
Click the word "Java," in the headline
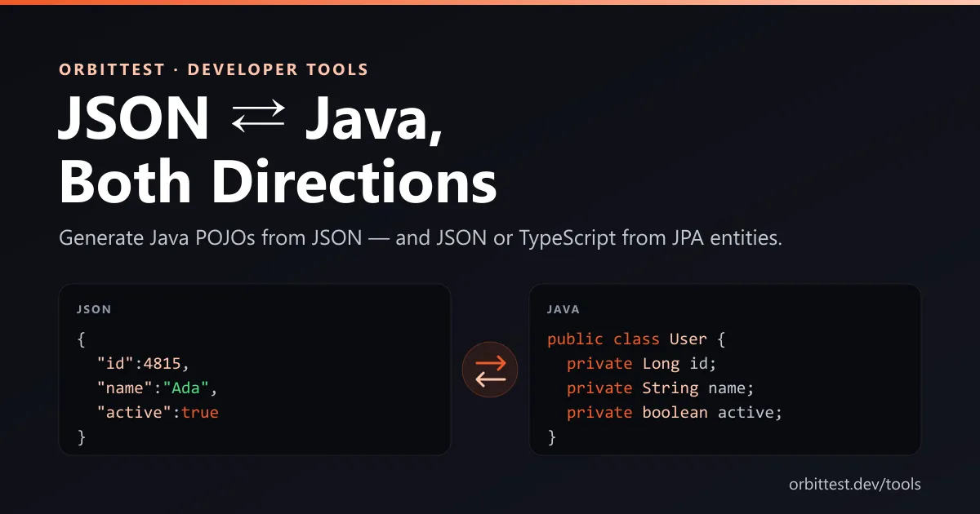click(x=374, y=120)
